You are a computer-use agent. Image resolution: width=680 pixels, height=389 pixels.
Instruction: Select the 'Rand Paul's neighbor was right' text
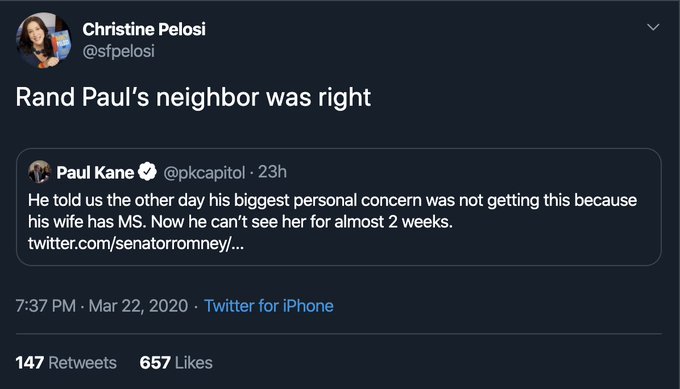pyautogui.click(x=193, y=97)
